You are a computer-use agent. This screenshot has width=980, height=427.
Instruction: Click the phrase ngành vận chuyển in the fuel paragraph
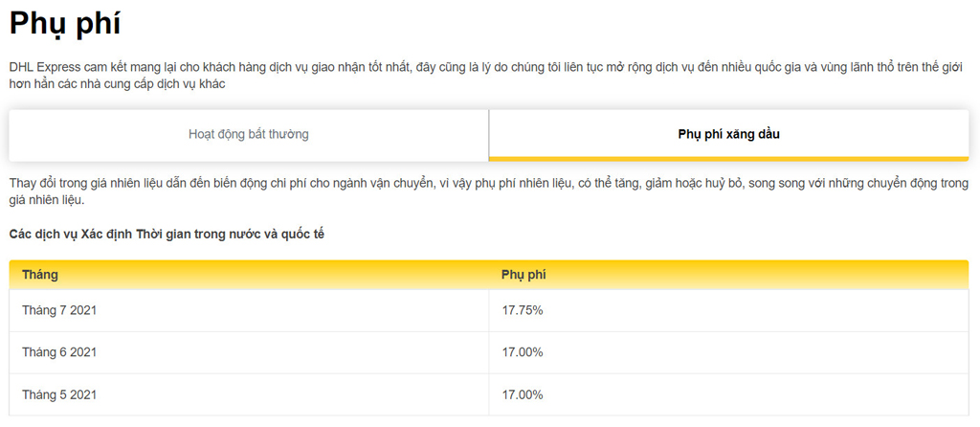390,183
